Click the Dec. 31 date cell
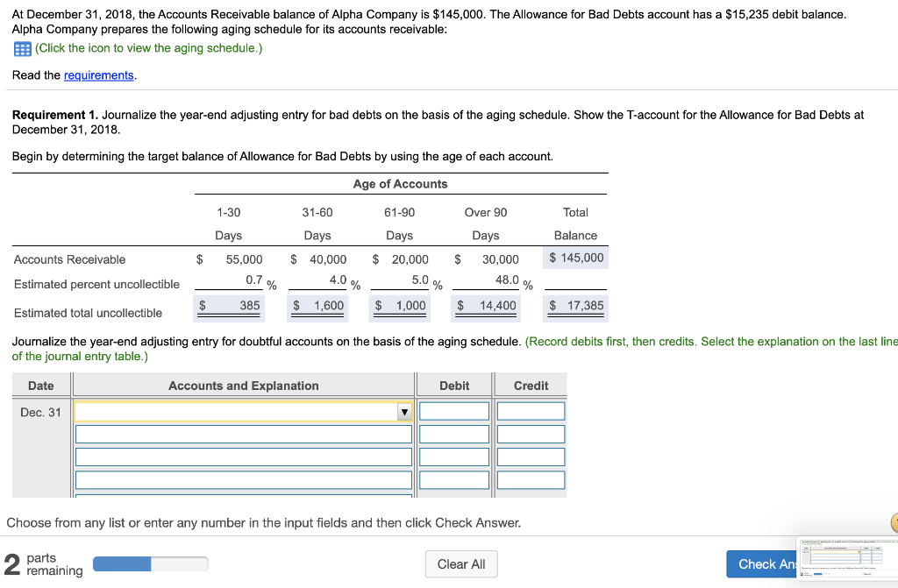The width and height of the screenshot is (898, 588). point(40,412)
